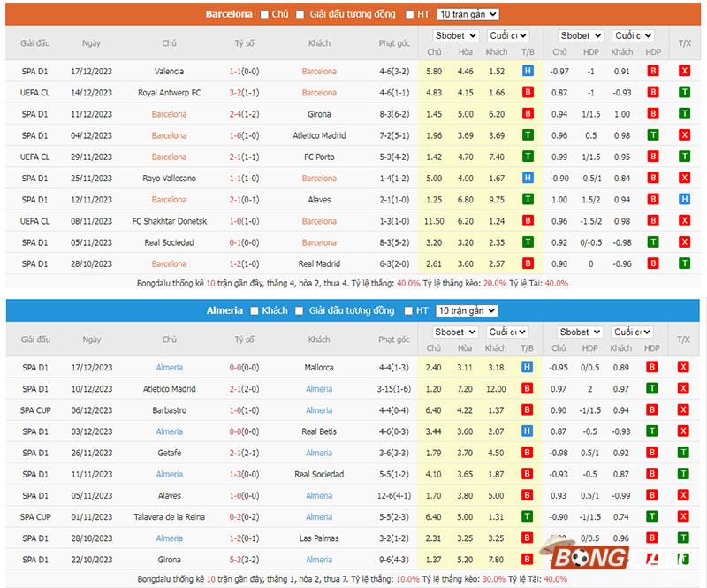Open the 10 trận gần dropdown for Barcelona
707x588 pixels.
tap(468, 14)
